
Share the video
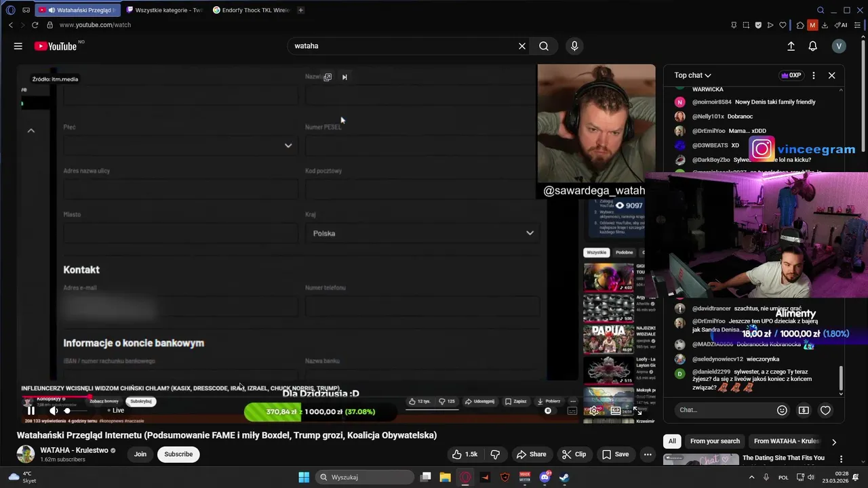point(531,454)
